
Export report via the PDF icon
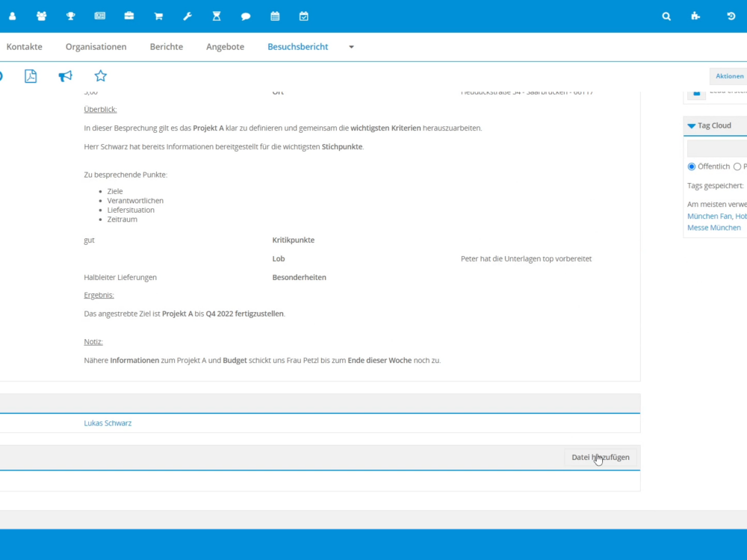[x=31, y=76]
